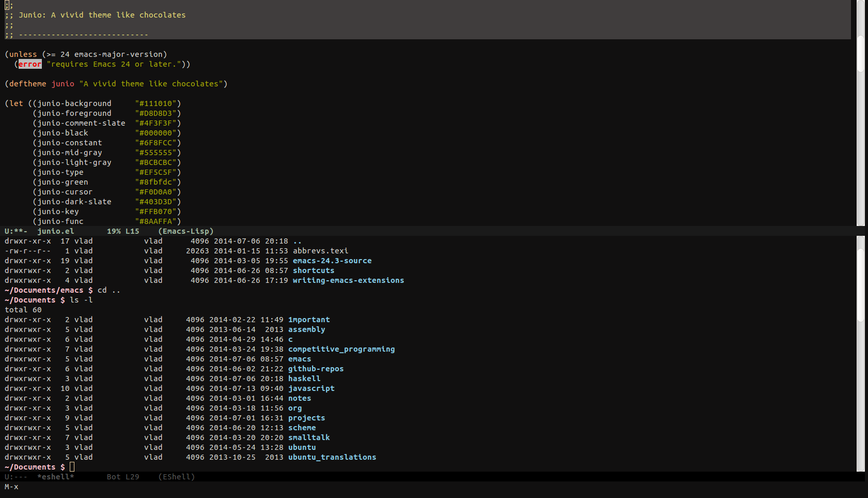This screenshot has height=498, width=868.
Task: Open the shortcuts directory
Action: [x=314, y=270]
